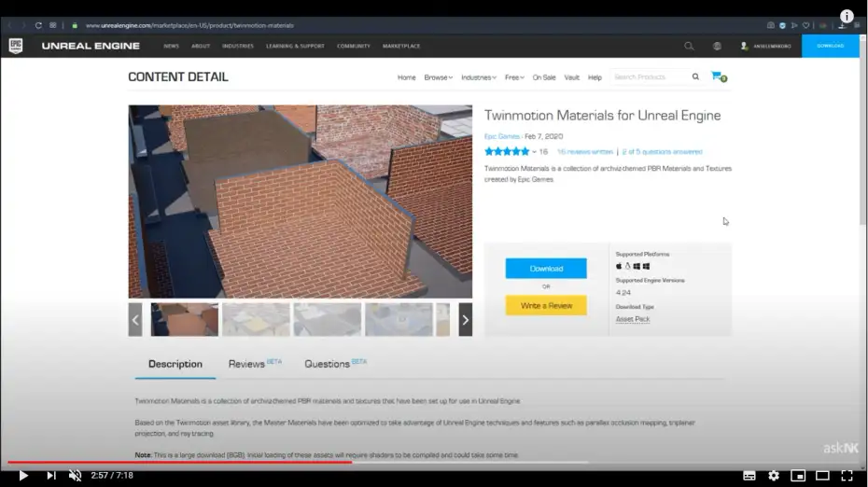This screenshot has width=868, height=487.
Task: Show previous gallery thumbnails arrow
Action: point(135,320)
